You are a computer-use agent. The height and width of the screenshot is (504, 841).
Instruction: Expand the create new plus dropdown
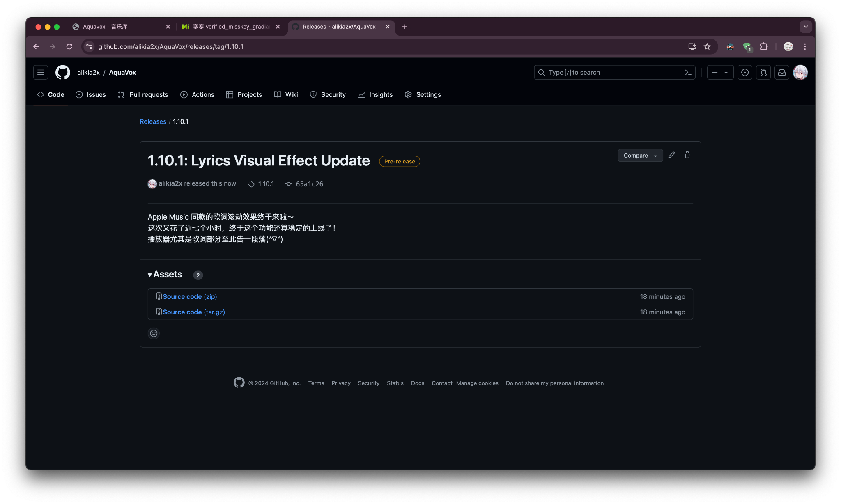720,73
